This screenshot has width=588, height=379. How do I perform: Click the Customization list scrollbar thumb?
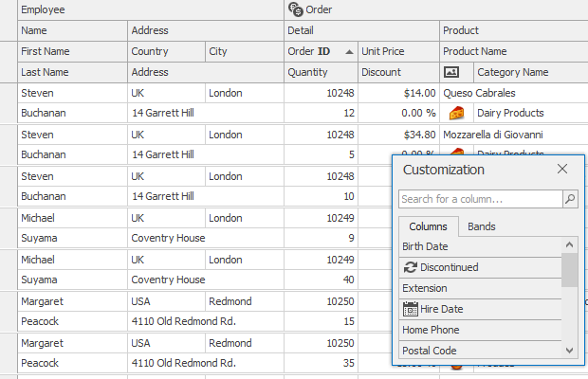point(569,270)
